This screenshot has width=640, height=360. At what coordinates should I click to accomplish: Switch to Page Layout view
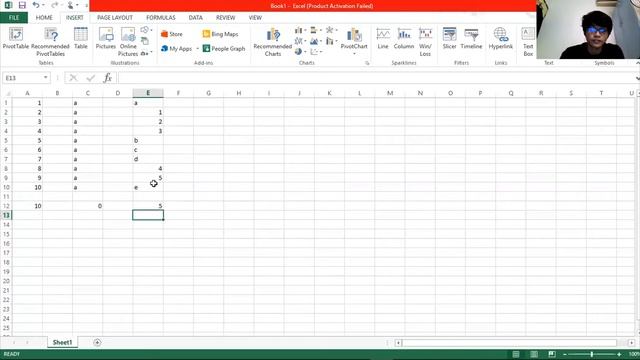point(534,354)
